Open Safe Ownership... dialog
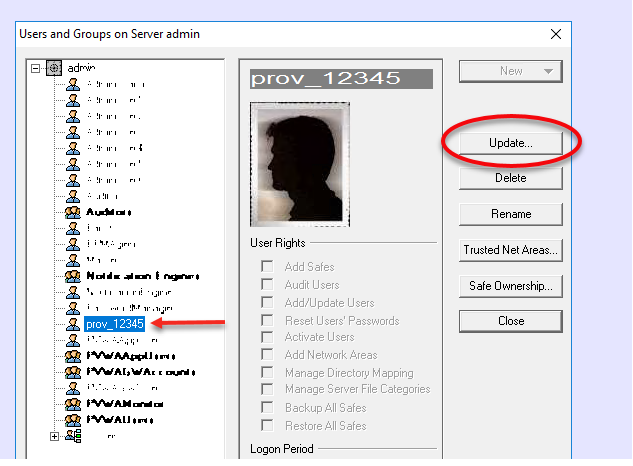The image size is (633, 466). 511,286
